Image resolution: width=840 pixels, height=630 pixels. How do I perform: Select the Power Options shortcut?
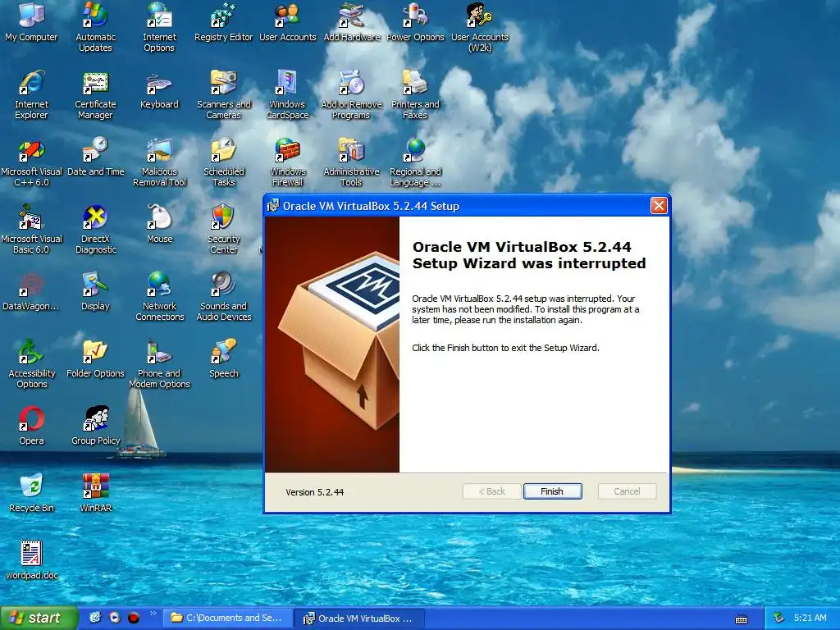(415, 22)
